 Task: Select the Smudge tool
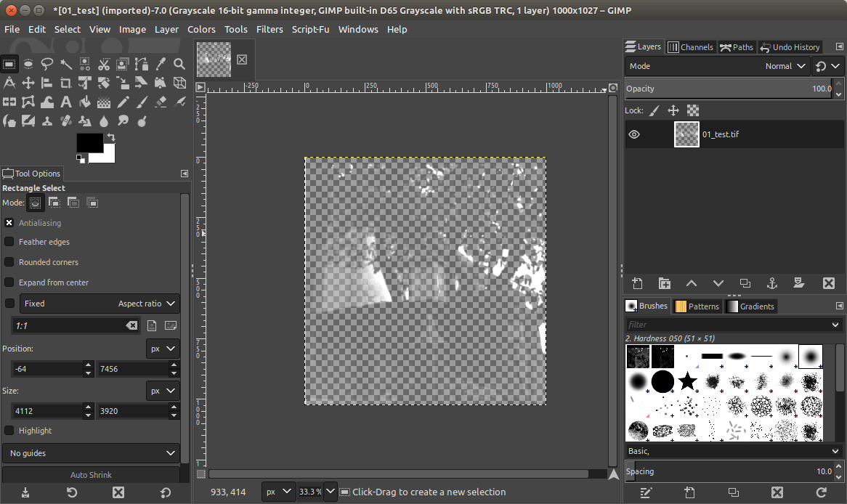(x=123, y=121)
